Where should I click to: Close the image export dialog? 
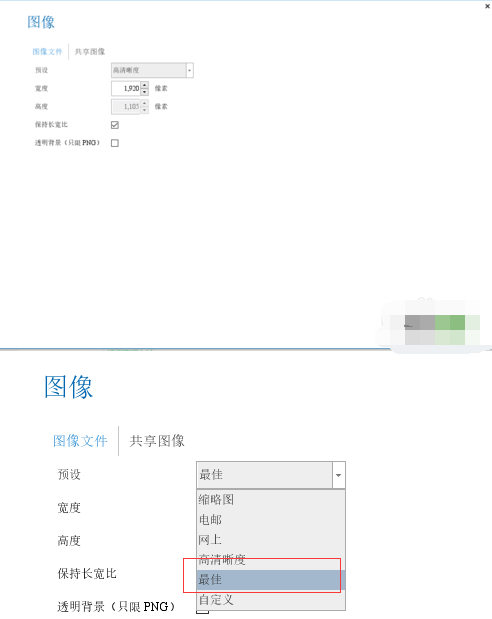click(x=487, y=6)
